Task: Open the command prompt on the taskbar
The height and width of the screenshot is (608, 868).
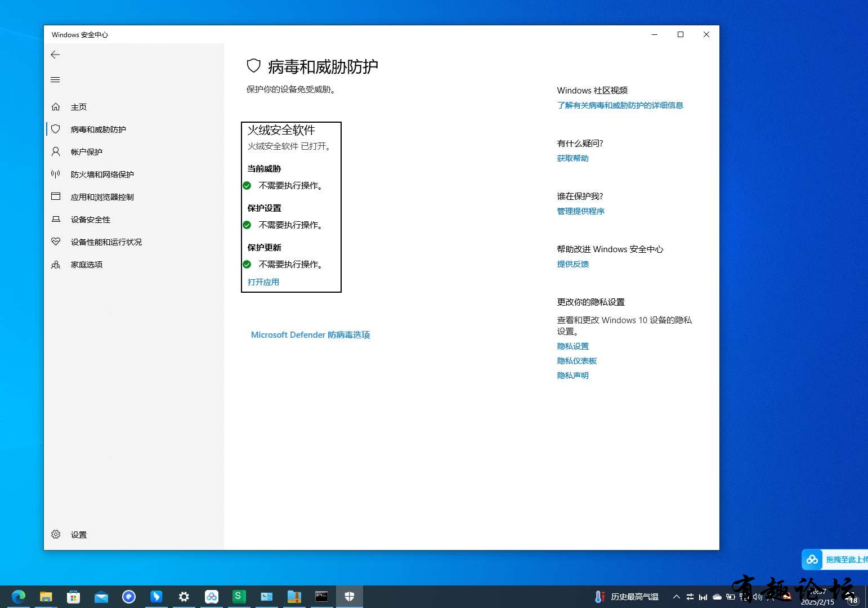Action: point(321,597)
